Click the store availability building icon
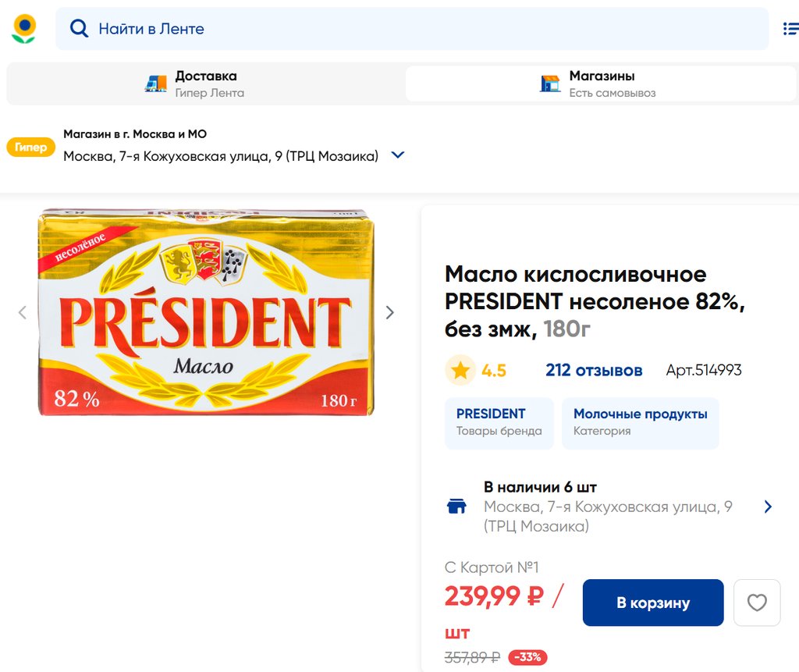799x672 pixels. pyautogui.click(x=456, y=507)
